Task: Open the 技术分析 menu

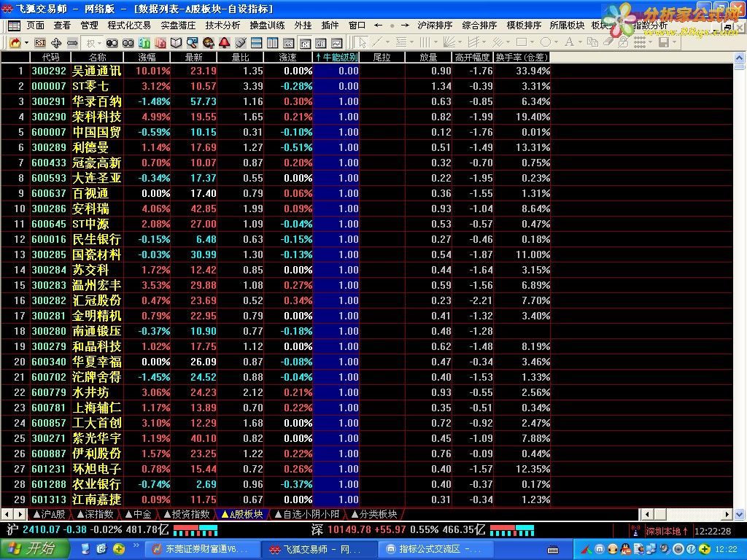Action: coord(222,26)
